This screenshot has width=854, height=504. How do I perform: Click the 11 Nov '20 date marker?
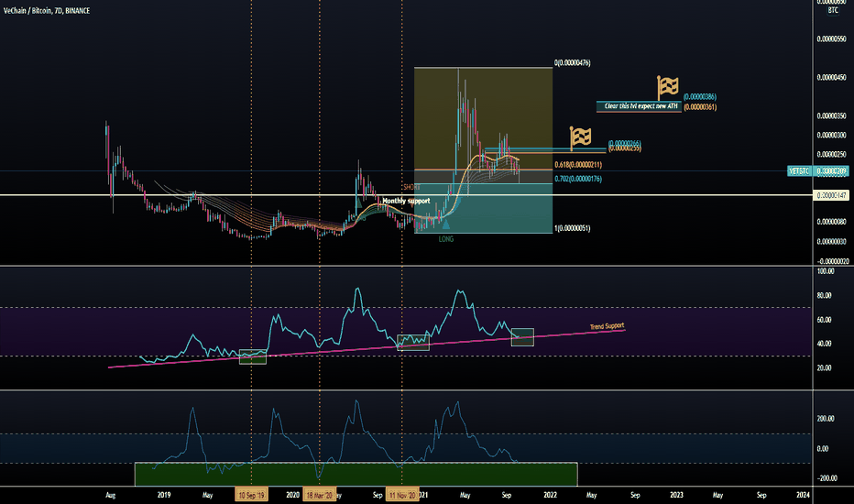(x=402, y=495)
